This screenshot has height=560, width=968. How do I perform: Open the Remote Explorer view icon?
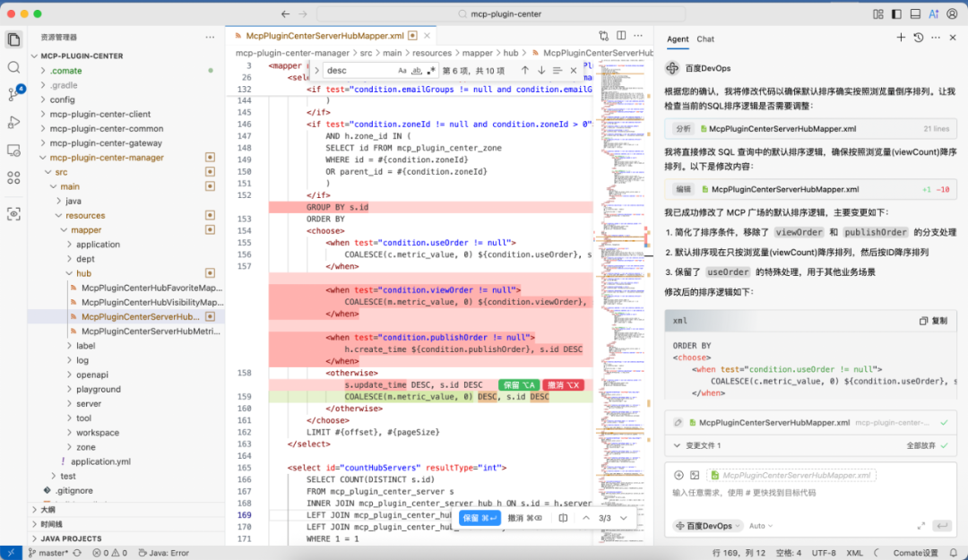pos(13,151)
